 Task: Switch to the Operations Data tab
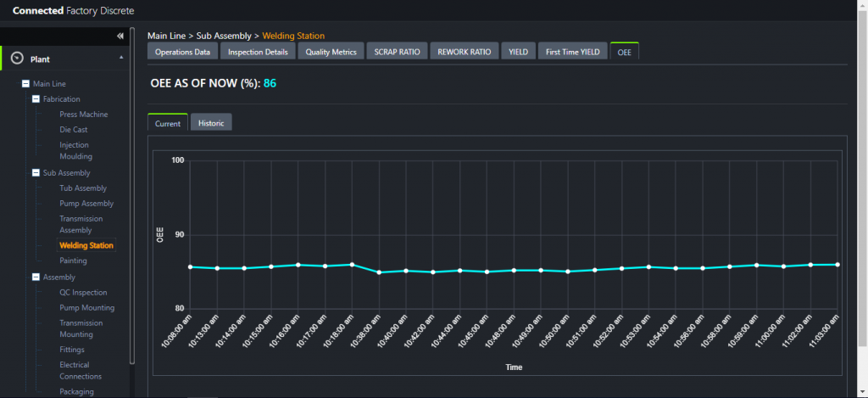tap(182, 52)
